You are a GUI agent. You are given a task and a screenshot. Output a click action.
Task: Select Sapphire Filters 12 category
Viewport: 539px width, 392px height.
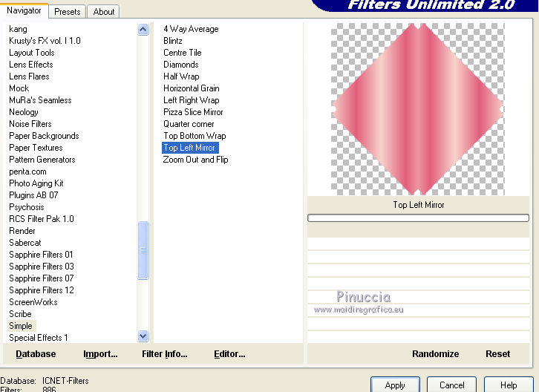[x=42, y=290]
